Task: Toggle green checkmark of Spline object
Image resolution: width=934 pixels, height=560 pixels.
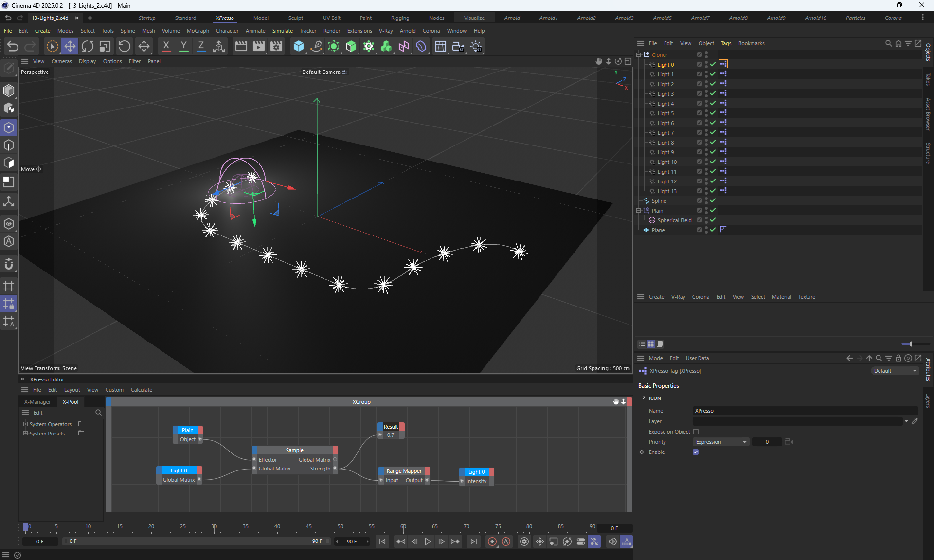Action: (x=713, y=200)
